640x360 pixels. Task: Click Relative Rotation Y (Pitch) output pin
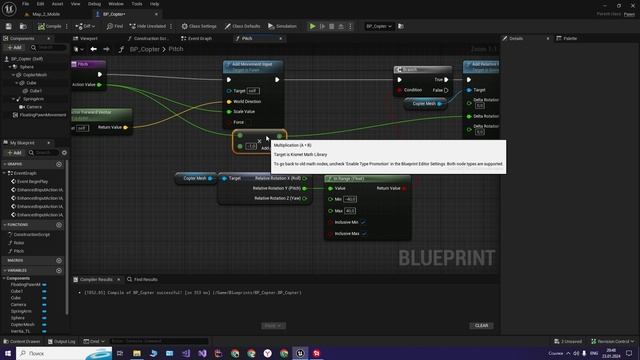click(304, 188)
